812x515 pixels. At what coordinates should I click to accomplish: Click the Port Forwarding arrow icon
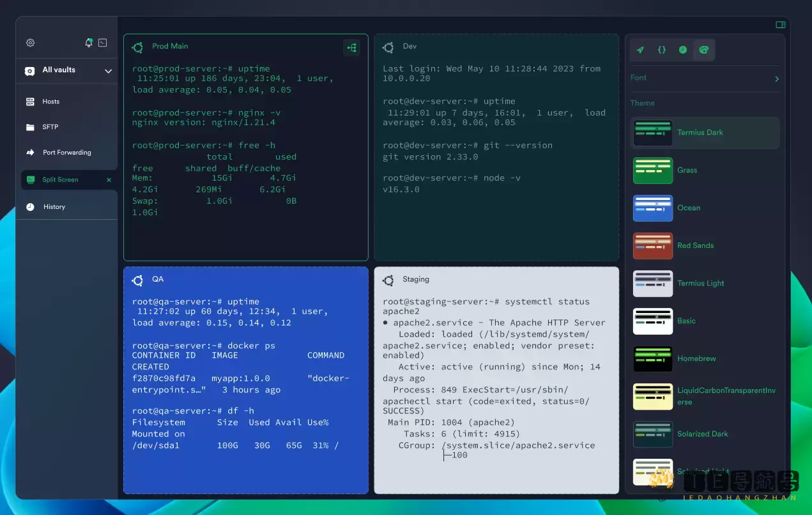pyautogui.click(x=30, y=153)
